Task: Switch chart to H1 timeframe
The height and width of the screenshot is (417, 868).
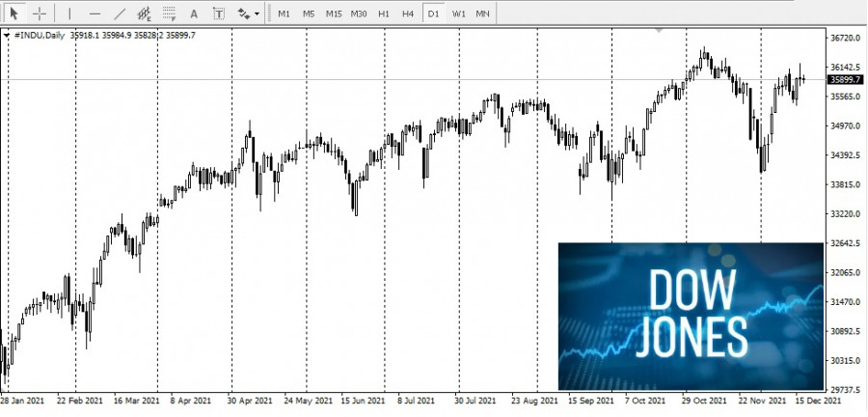Action: 383,14
